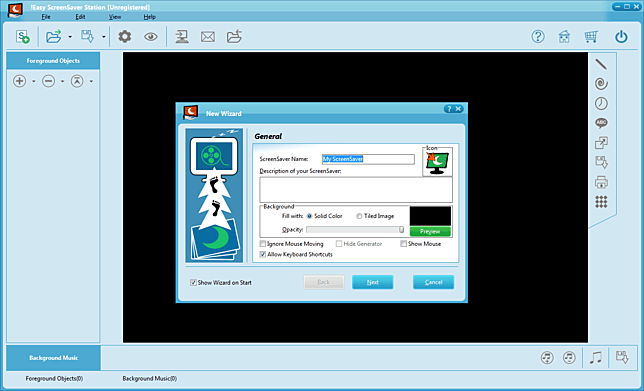Click the export folder arrow icon
This screenshot has width=644, height=391.
click(234, 37)
